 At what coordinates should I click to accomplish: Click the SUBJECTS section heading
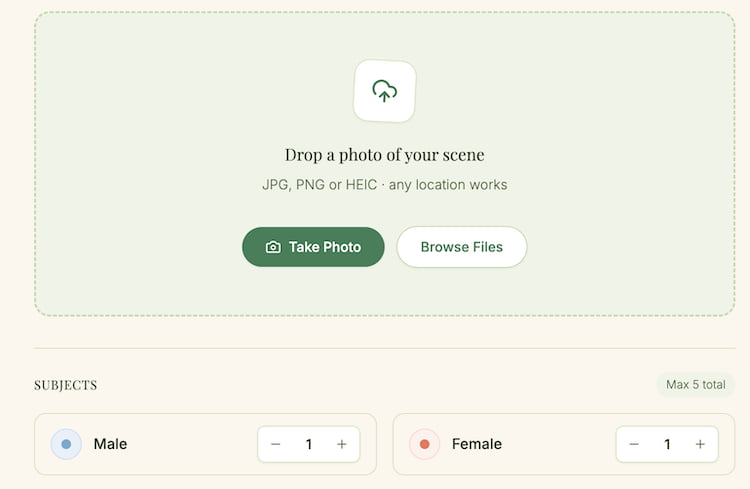[66, 385]
